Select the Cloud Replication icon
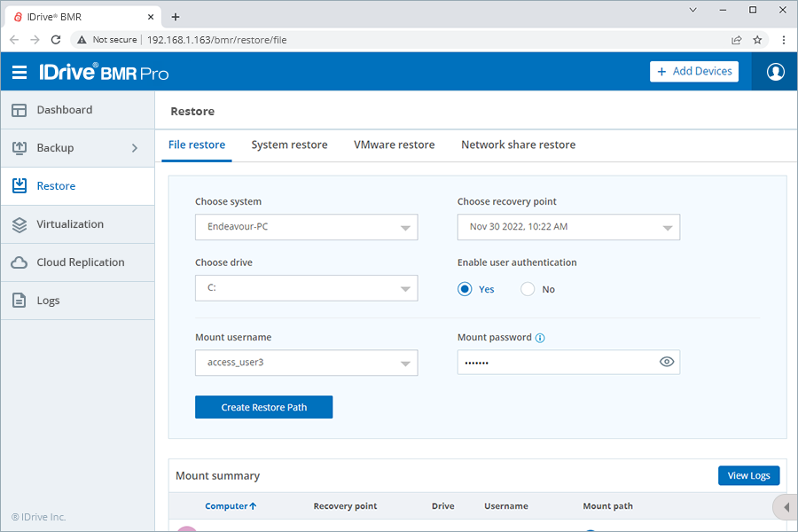Screen dimensions: 798x532 [20, 262]
